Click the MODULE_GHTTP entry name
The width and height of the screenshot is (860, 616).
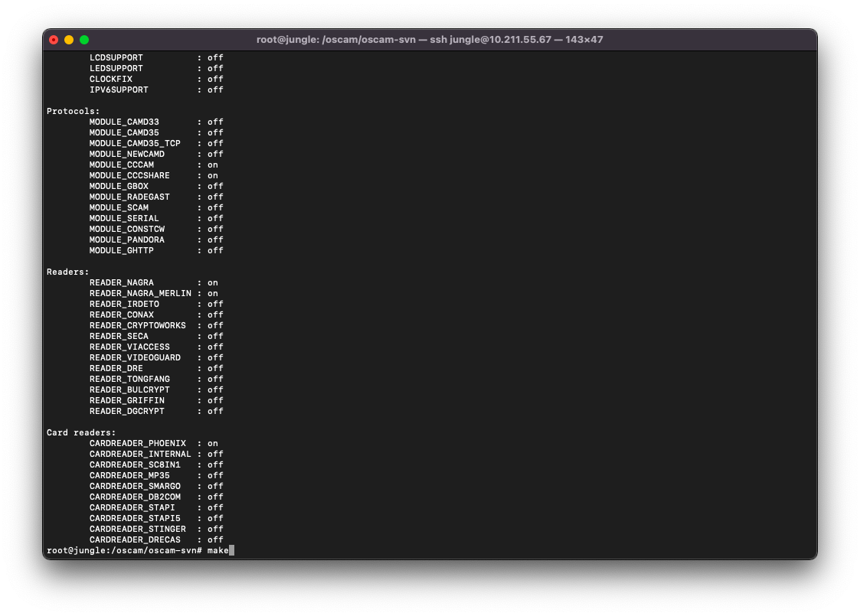pyautogui.click(x=121, y=250)
